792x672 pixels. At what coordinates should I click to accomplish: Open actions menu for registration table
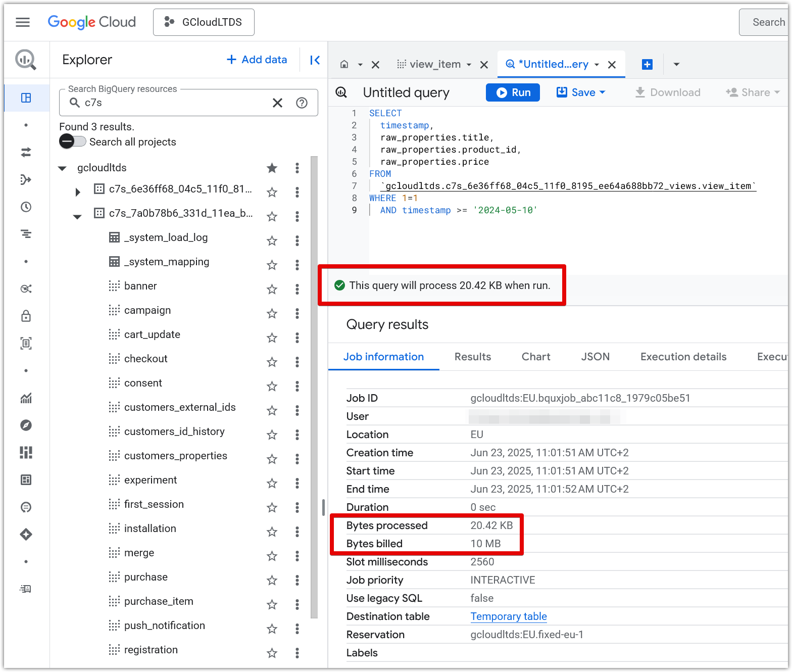[297, 653]
